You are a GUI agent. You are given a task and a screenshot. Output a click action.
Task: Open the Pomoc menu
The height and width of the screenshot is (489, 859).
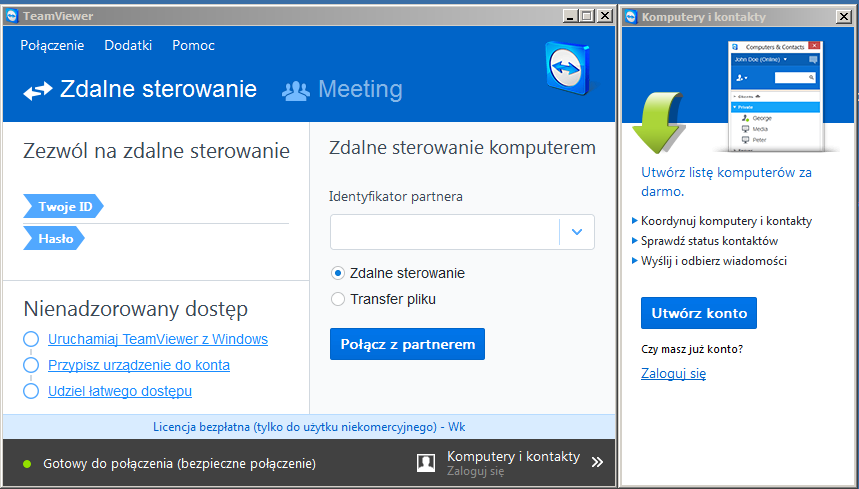point(193,45)
